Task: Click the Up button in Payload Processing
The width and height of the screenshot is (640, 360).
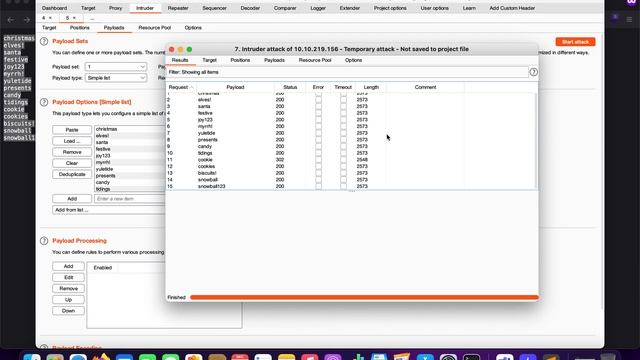Action: 68,300
